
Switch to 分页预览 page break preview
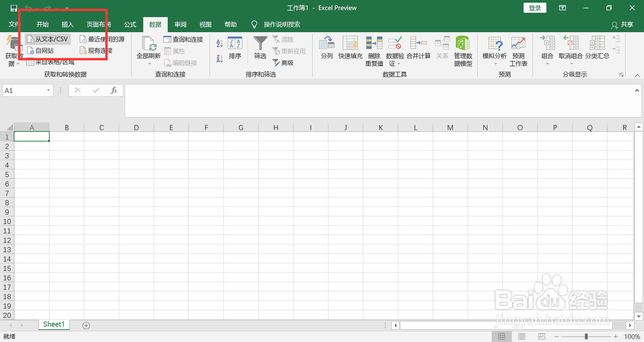pyautogui.click(x=542, y=337)
